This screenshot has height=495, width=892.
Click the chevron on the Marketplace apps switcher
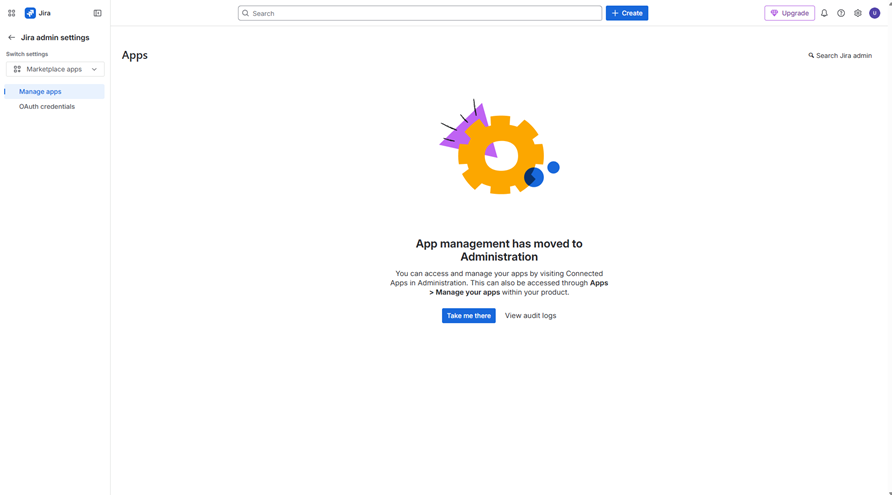pyautogui.click(x=94, y=69)
